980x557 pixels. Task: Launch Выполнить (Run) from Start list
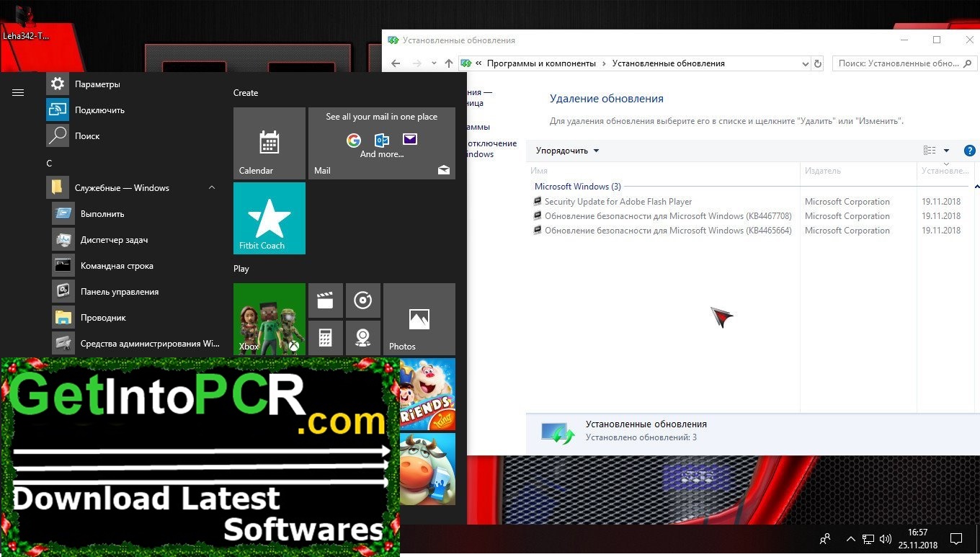[137, 214]
